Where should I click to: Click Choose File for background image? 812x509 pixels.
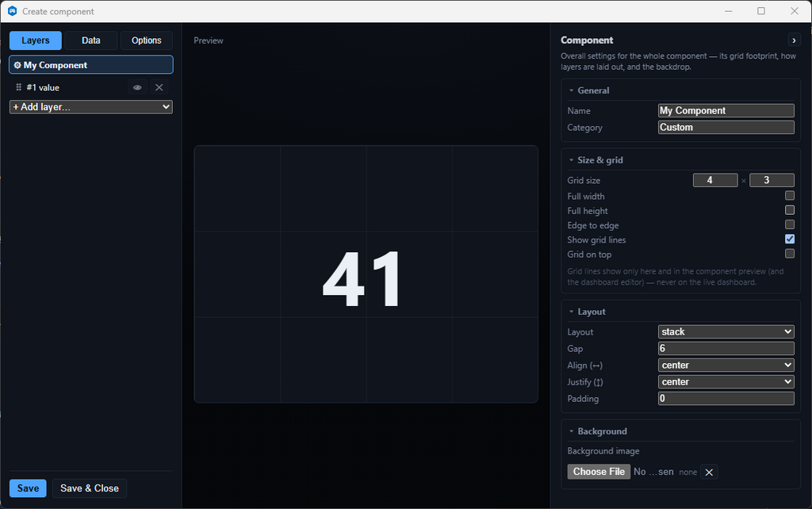pos(599,472)
